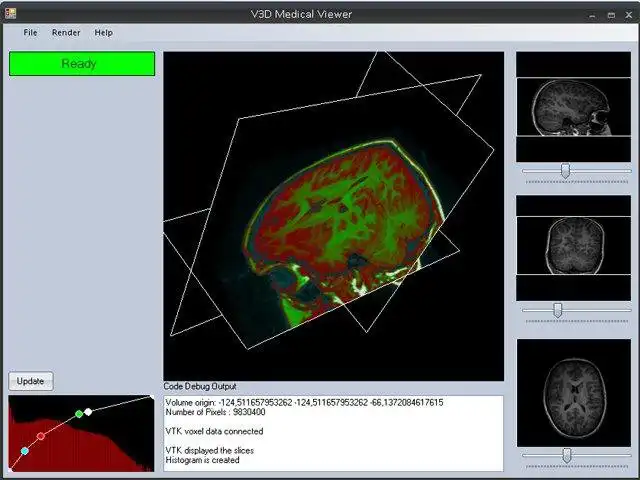Maximize the V3D Medical Viewer window
The width and height of the screenshot is (640, 480).
tap(611, 15)
